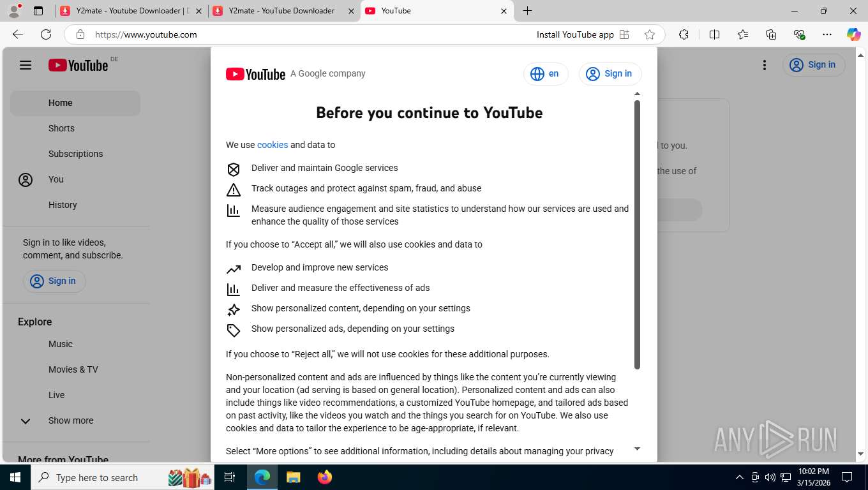
Task: Open Browser essentials heart icon
Action: [x=799, y=34]
